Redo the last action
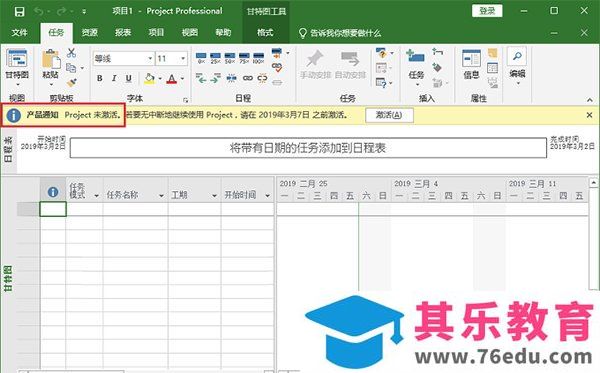Screen dimensions: 600x373 (x=61, y=11)
